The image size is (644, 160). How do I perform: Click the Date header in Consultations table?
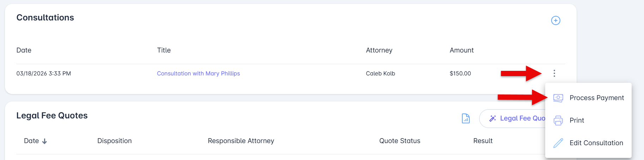24,50
